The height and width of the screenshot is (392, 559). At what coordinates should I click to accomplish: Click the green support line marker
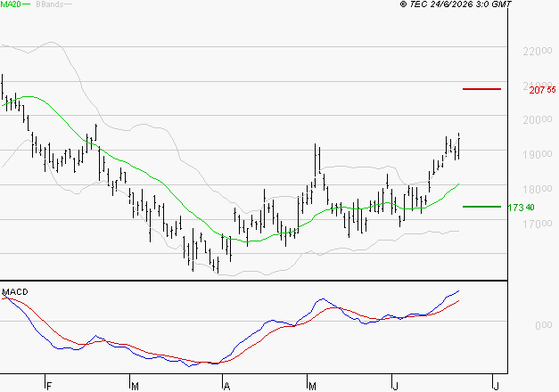click(481, 207)
